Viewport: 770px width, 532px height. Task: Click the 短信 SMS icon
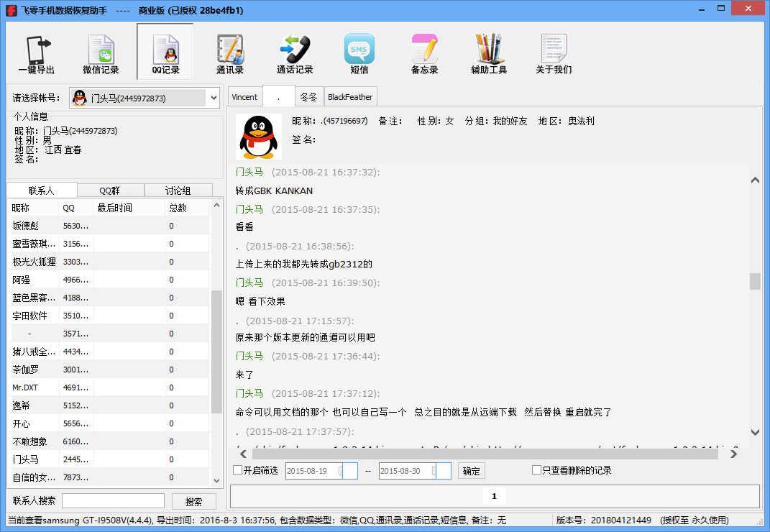(359, 53)
